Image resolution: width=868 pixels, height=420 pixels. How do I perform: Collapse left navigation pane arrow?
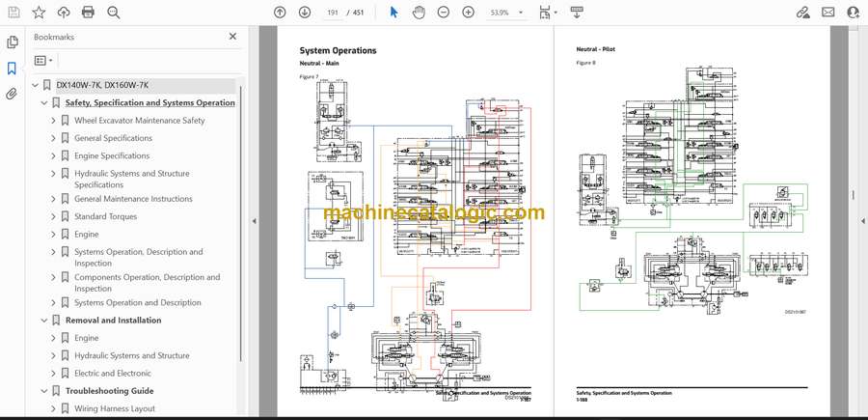pyautogui.click(x=254, y=221)
